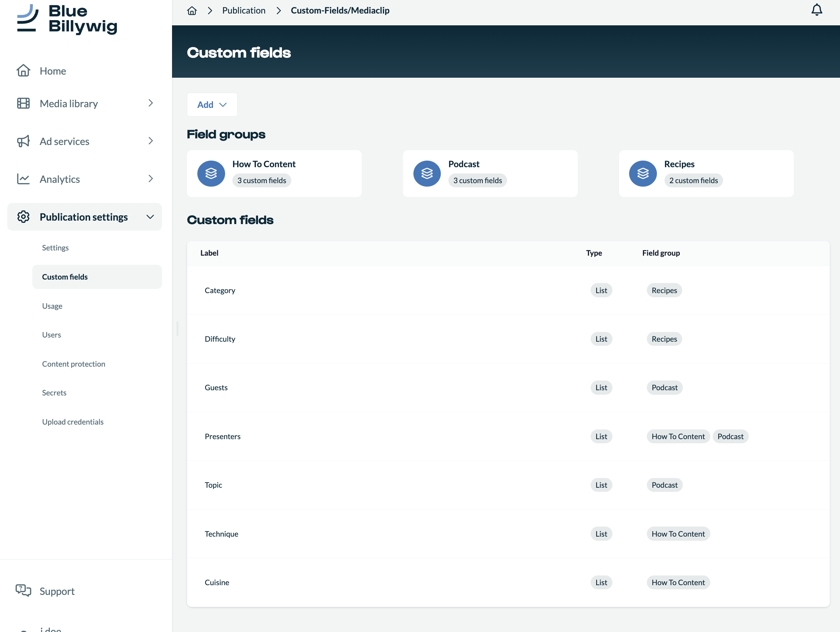
Task: Open the Settings submenu item
Action: [x=55, y=248]
